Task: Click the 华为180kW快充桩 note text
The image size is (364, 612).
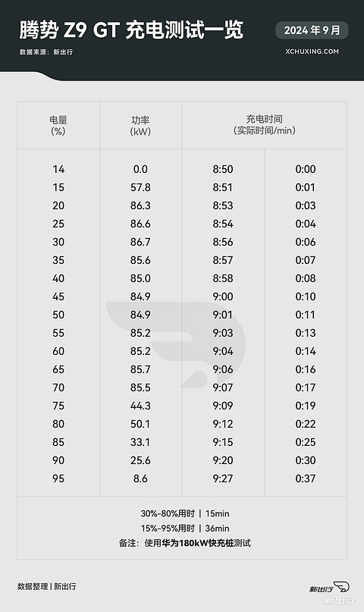Action: [198, 543]
